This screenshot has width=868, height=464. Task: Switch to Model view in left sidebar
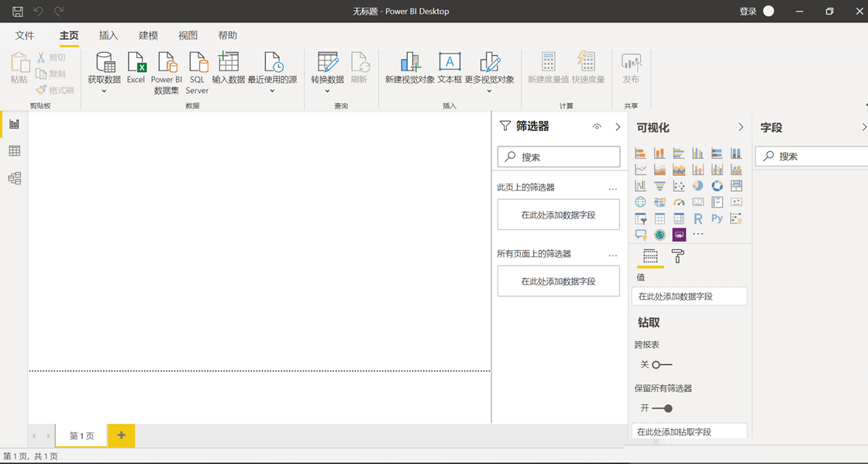15,178
